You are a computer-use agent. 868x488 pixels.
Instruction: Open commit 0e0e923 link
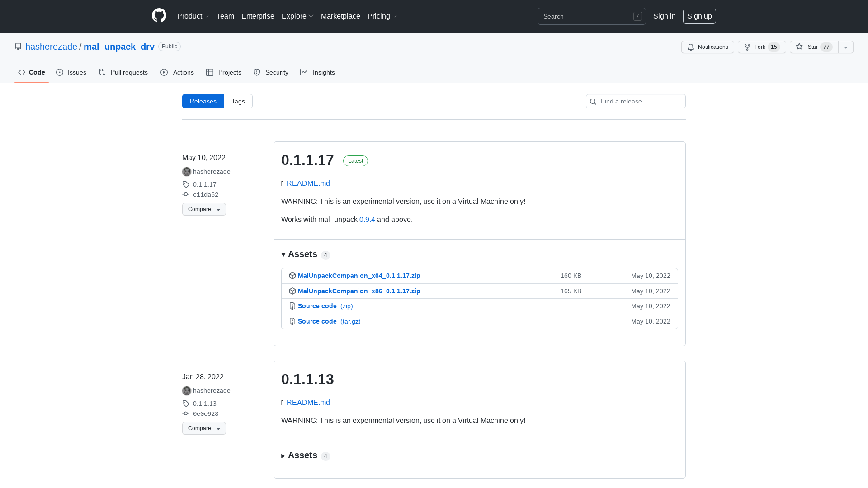click(206, 414)
